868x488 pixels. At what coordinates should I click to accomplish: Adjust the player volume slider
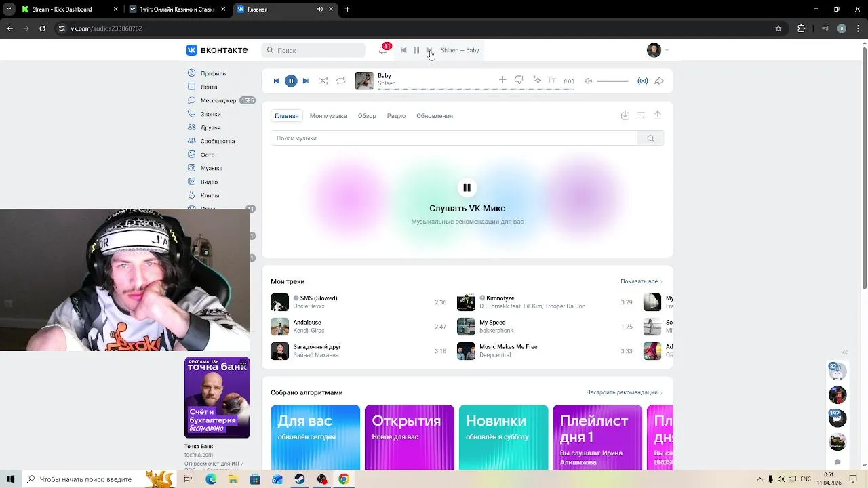tap(612, 81)
